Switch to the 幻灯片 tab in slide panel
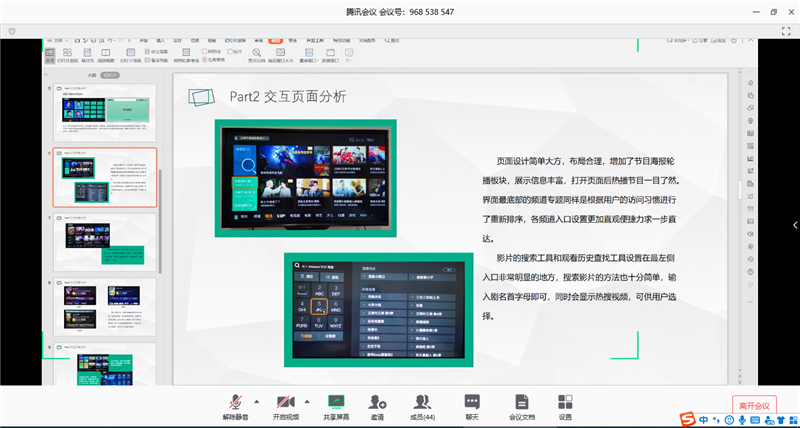This screenshot has width=800, height=428. pos(110,75)
